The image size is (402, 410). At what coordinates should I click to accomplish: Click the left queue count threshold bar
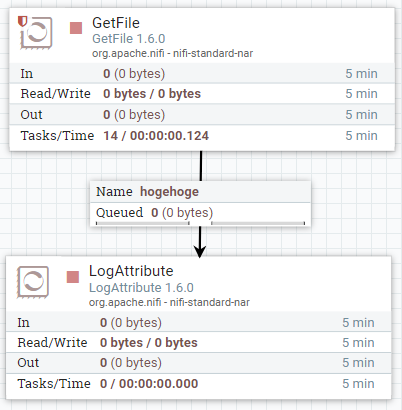(x=143, y=223)
